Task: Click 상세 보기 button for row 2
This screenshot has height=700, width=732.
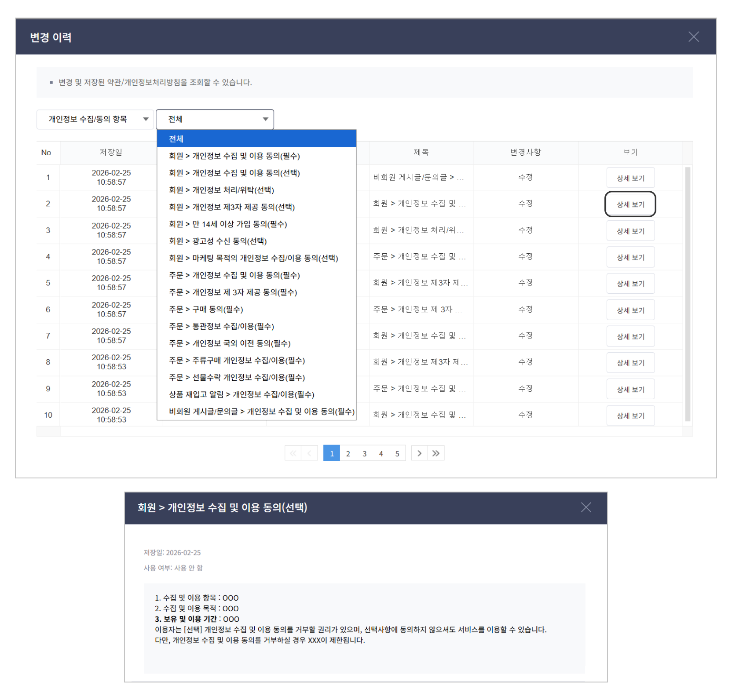Action: (630, 204)
